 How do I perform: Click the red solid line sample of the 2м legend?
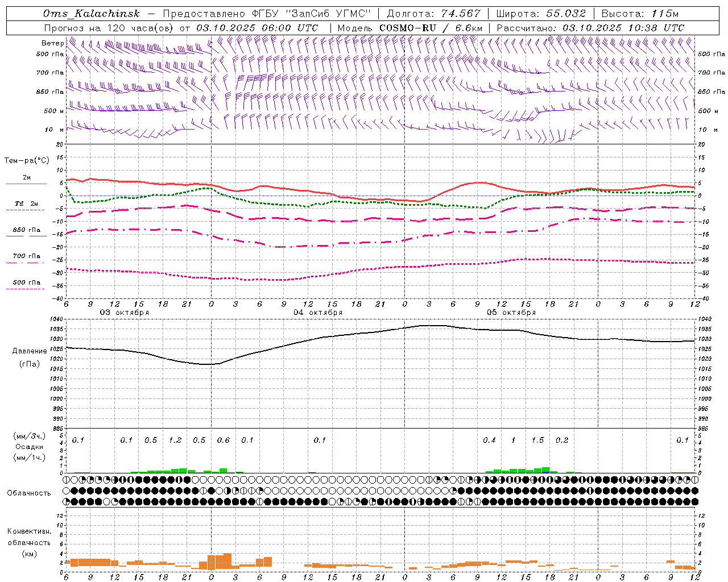pyautogui.click(x=26, y=184)
